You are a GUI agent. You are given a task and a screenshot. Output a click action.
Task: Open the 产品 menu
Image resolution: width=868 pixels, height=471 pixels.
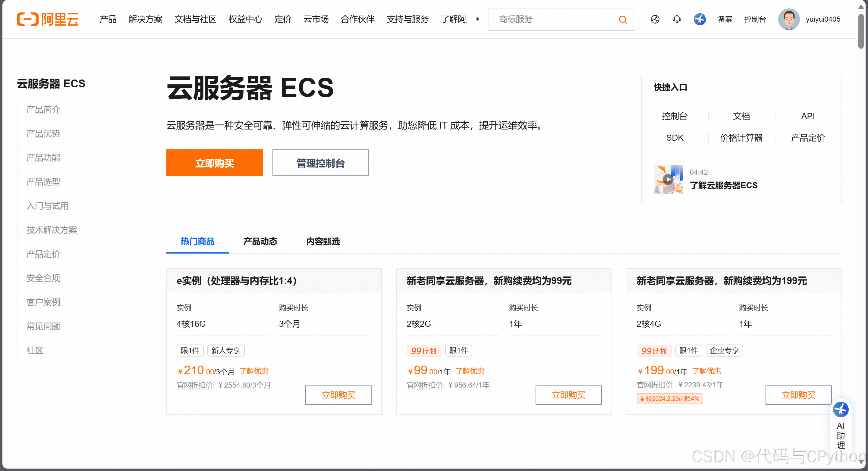[108, 19]
